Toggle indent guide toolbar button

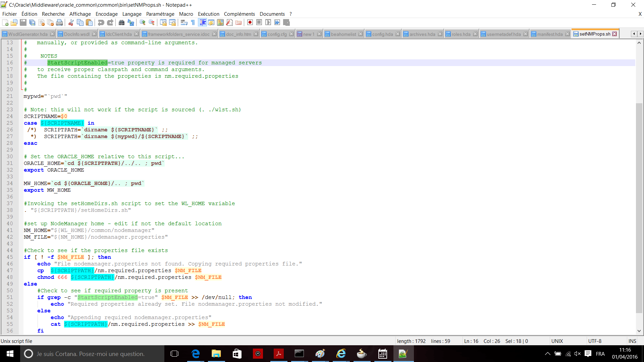(203, 22)
